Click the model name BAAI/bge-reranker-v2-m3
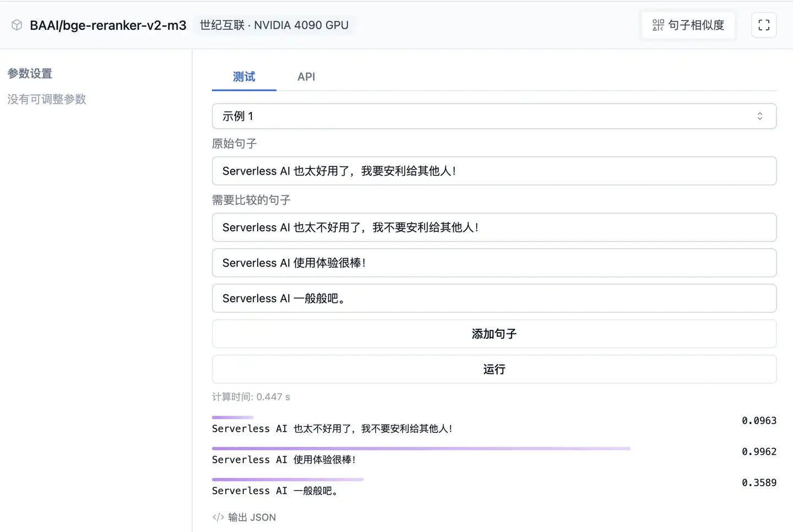793x532 pixels. [x=108, y=25]
